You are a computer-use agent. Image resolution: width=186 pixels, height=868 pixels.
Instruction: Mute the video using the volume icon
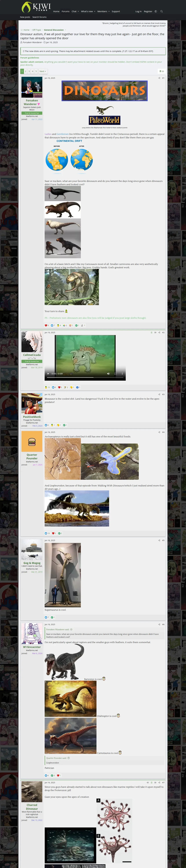point(108,374)
